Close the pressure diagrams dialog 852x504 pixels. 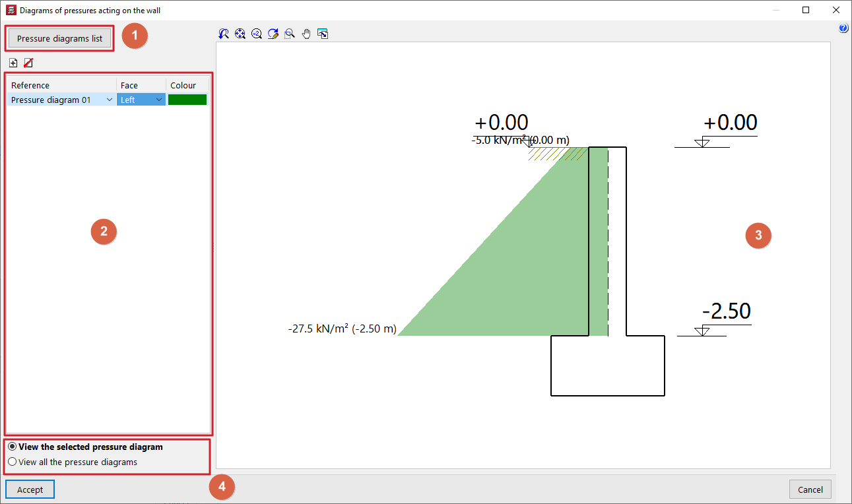click(836, 10)
